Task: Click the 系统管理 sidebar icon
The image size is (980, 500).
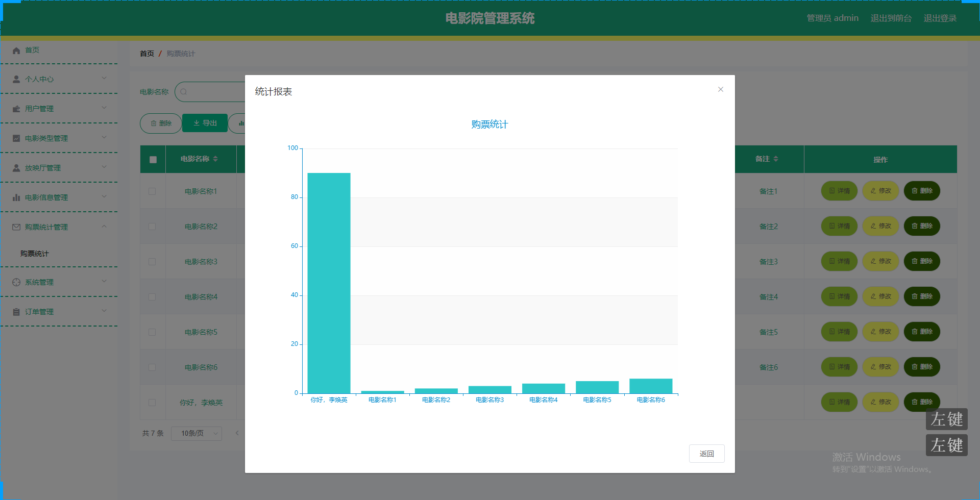Action: [x=16, y=282]
